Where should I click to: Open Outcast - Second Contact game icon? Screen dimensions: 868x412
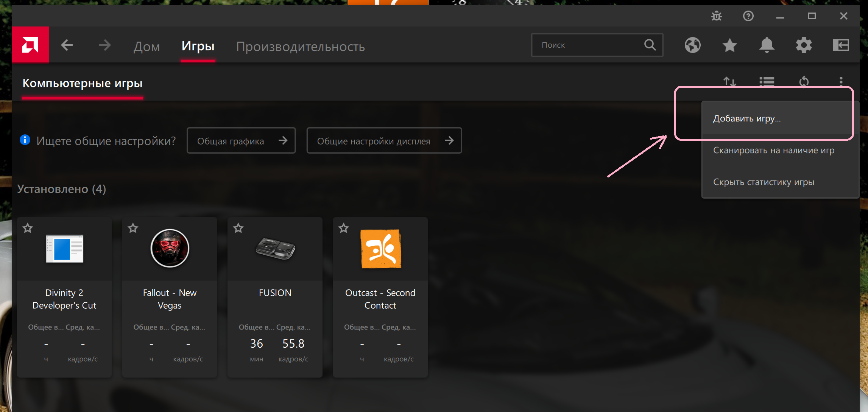click(x=380, y=249)
